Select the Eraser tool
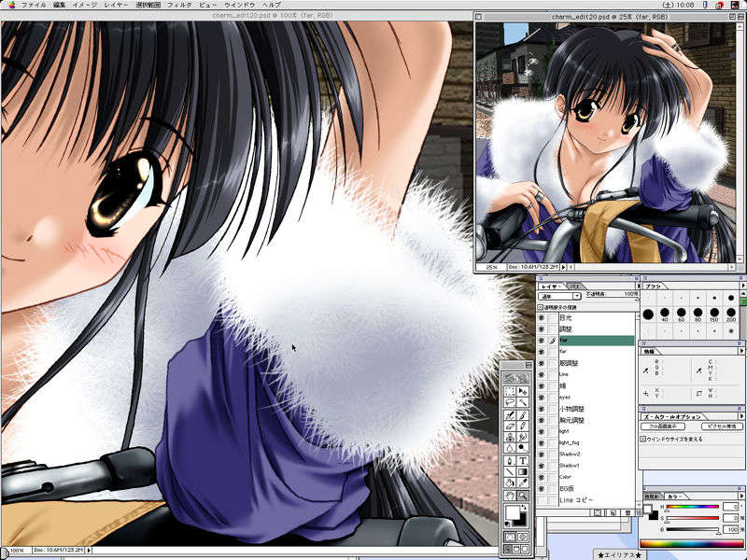This screenshot has height=560, width=747. [x=510, y=427]
